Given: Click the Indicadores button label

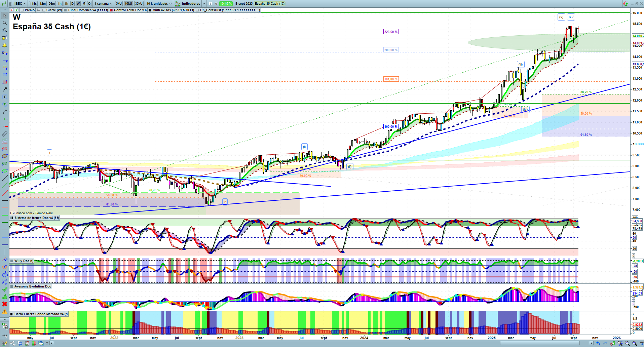Looking at the screenshot, I should pyautogui.click(x=191, y=4).
